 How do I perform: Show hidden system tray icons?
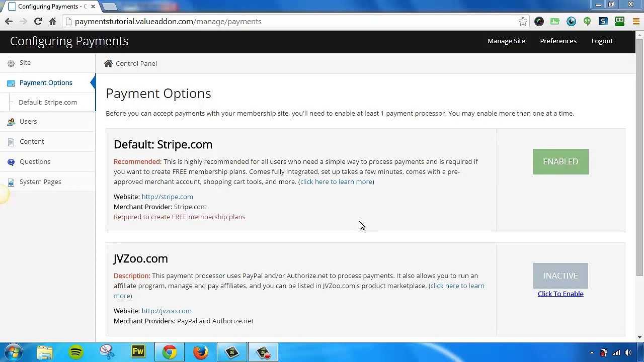point(592,352)
